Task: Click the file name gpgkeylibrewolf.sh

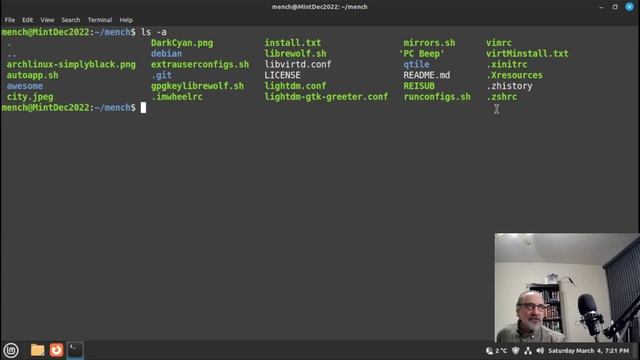Action: click(x=198, y=86)
